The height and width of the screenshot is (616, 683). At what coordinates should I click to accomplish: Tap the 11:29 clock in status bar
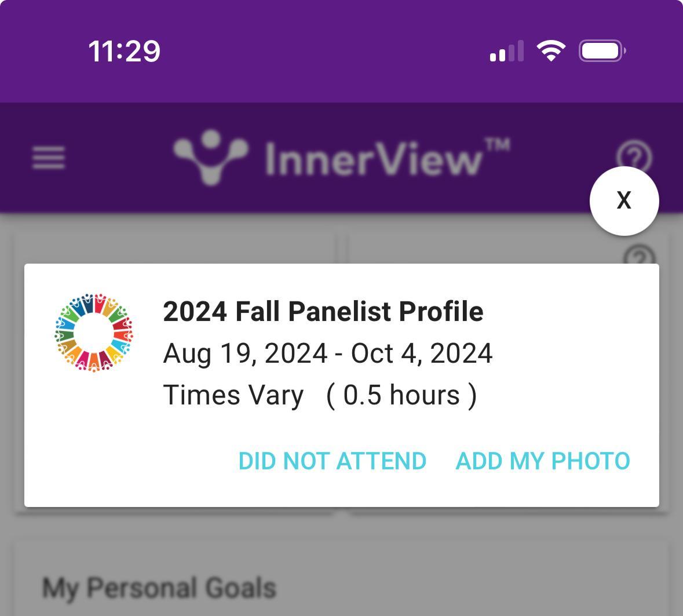pyautogui.click(x=124, y=51)
